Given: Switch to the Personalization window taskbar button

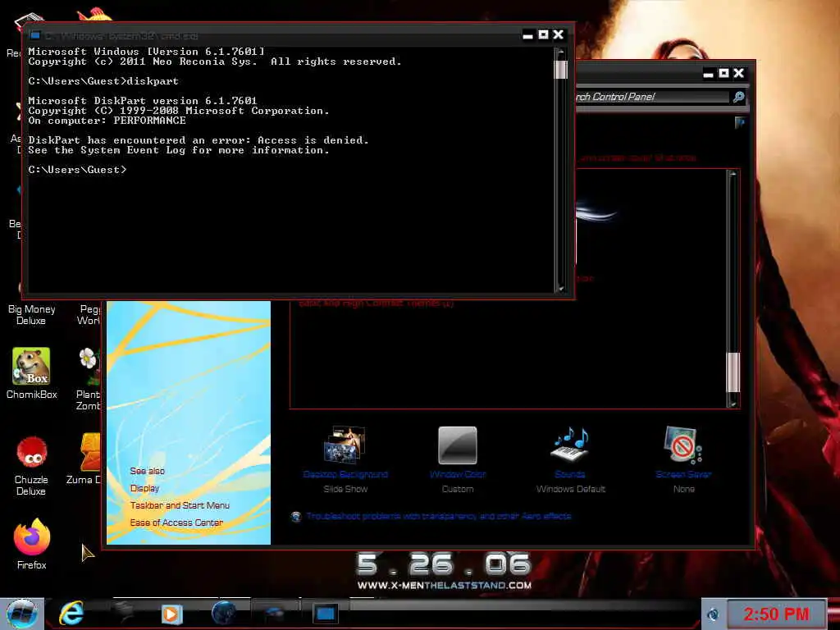Looking at the screenshot, I should [274, 614].
